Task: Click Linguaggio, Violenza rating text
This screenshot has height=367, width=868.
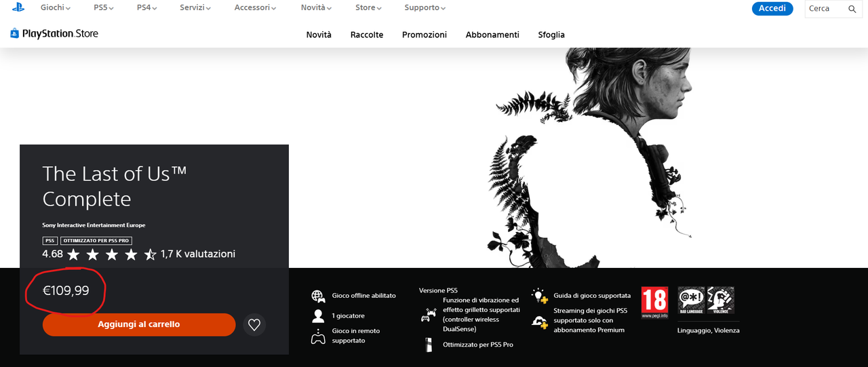Action: point(709,330)
